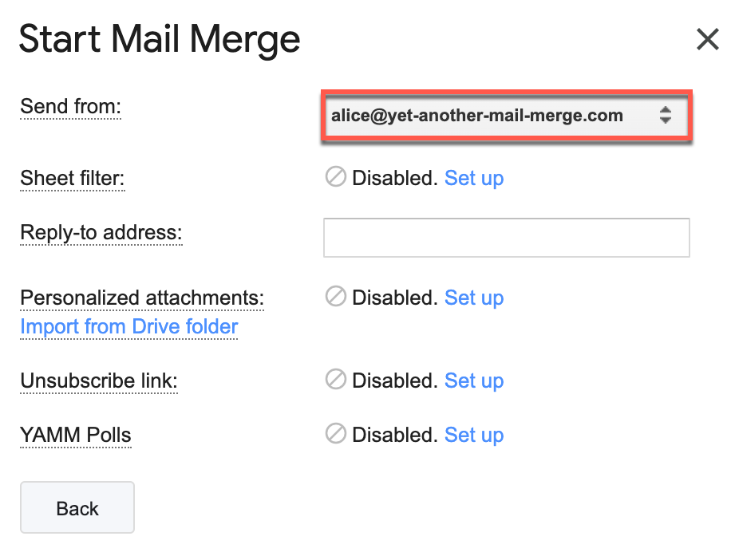
Task: Click the YAMM Polls disabled icon
Action: tap(335, 434)
